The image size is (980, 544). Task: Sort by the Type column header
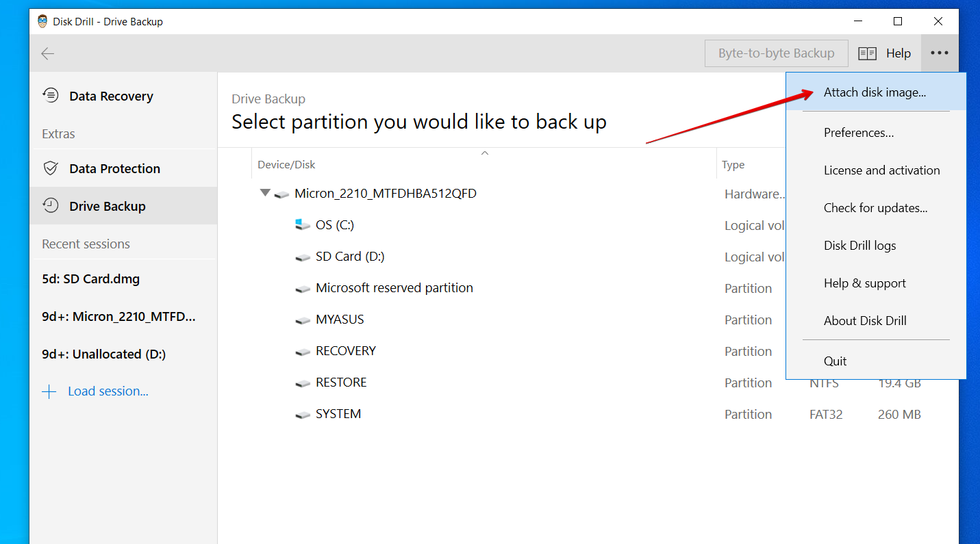point(733,165)
